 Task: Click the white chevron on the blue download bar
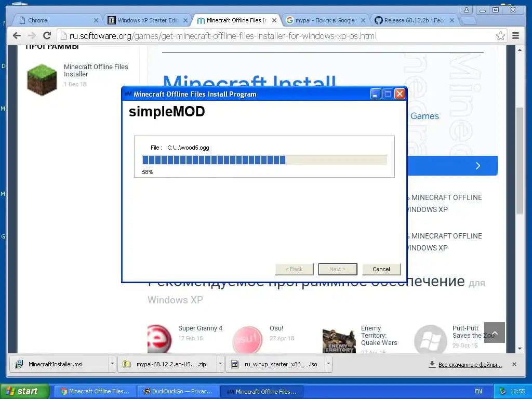click(x=478, y=166)
